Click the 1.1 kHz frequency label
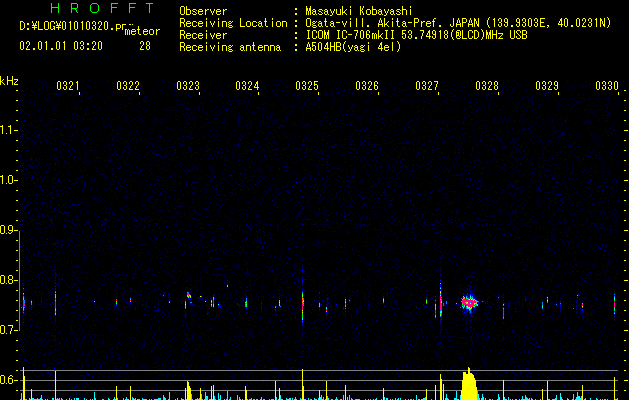 pos(8,130)
